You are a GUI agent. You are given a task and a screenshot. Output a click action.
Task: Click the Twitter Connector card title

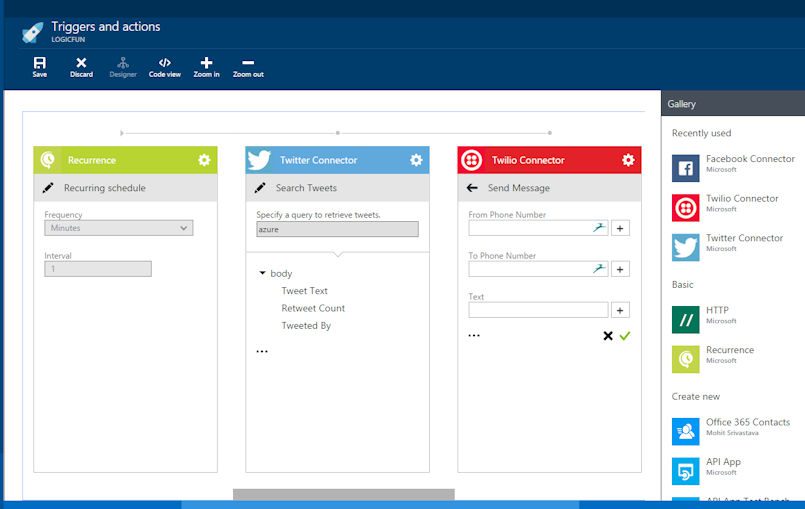pyautogui.click(x=318, y=160)
